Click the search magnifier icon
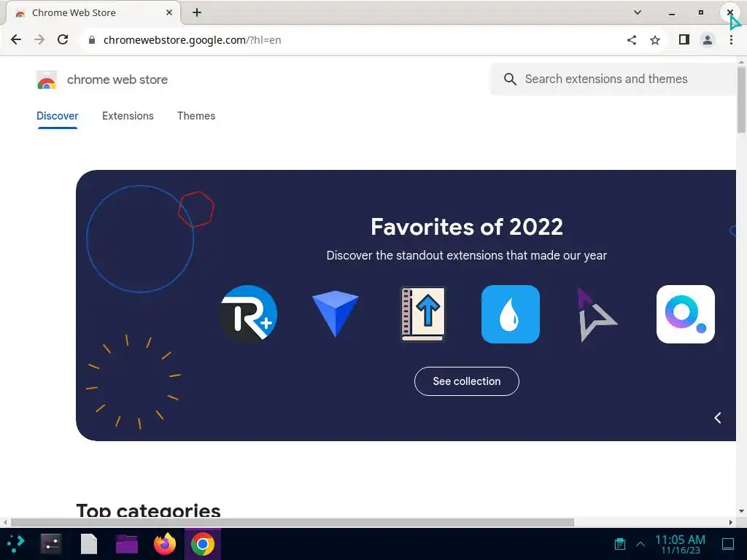The image size is (747, 560). [510, 79]
